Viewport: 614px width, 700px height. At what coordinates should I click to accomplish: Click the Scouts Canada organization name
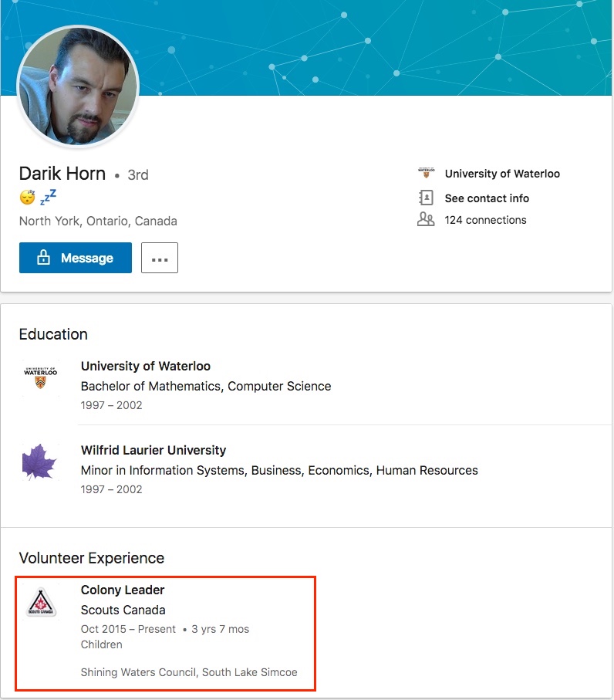tap(123, 610)
